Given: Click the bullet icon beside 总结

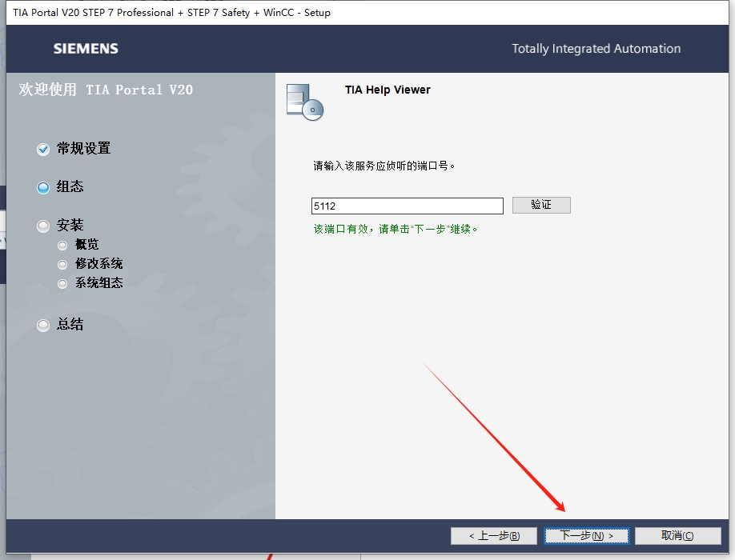Looking at the screenshot, I should click(43, 326).
